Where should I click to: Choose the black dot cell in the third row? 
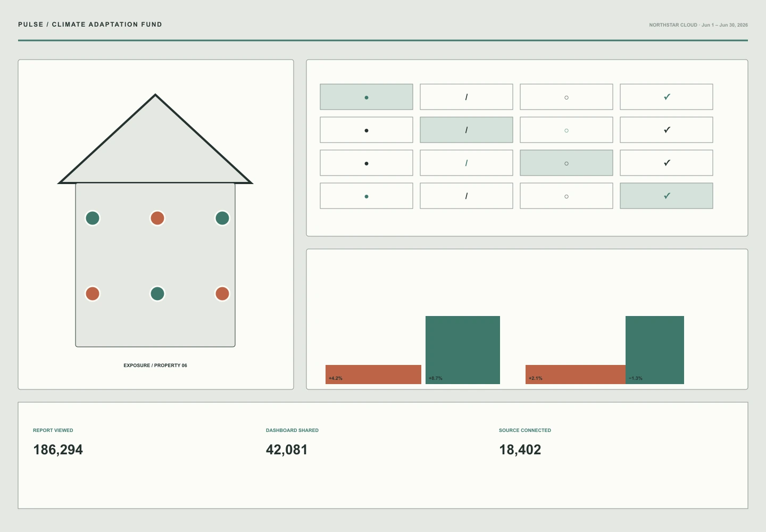[x=367, y=163]
